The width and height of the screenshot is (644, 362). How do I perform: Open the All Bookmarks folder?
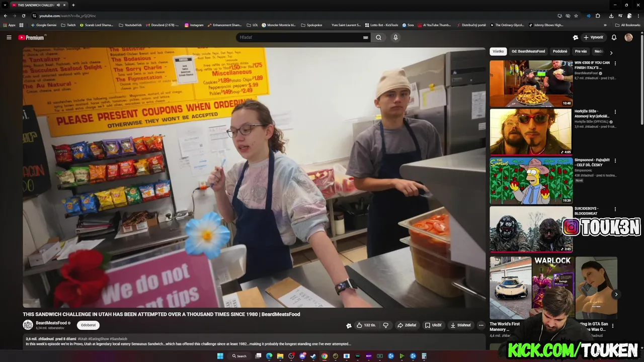coord(627,25)
